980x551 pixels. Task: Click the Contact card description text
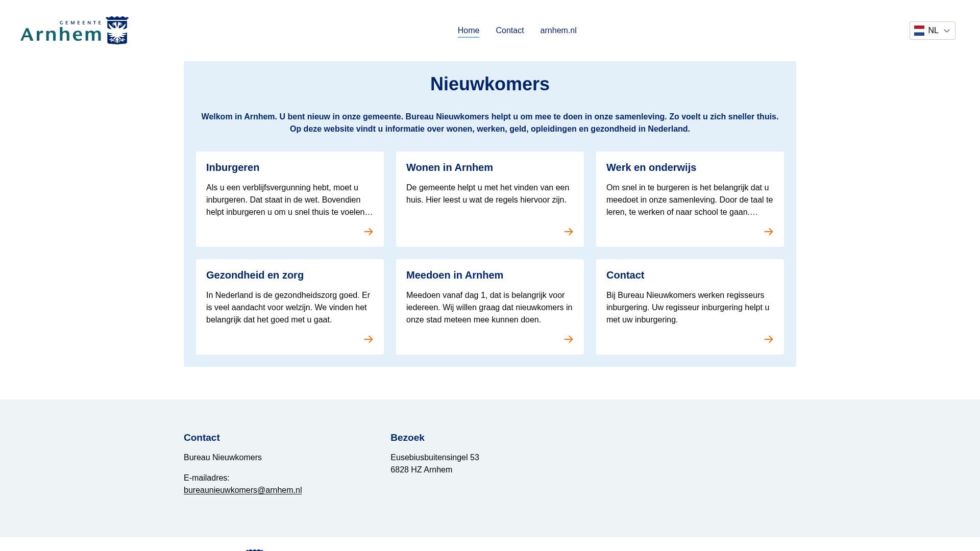pos(687,307)
